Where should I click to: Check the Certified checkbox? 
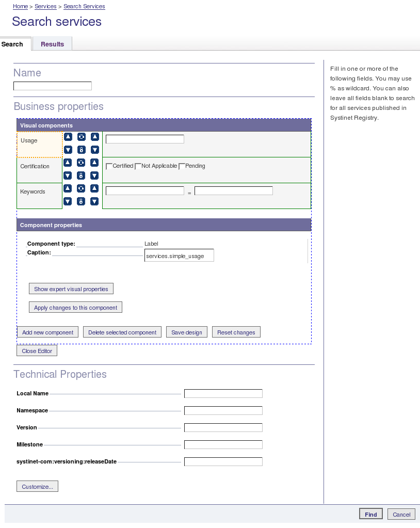click(109, 166)
